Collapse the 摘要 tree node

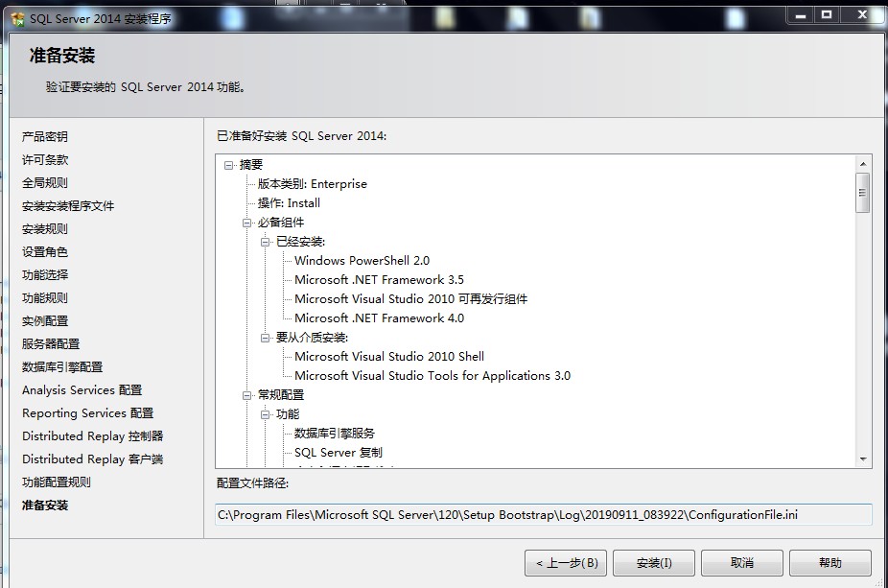click(x=229, y=165)
